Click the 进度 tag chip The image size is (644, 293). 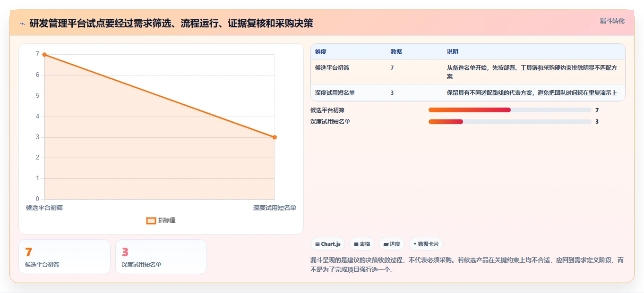pos(392,244)
